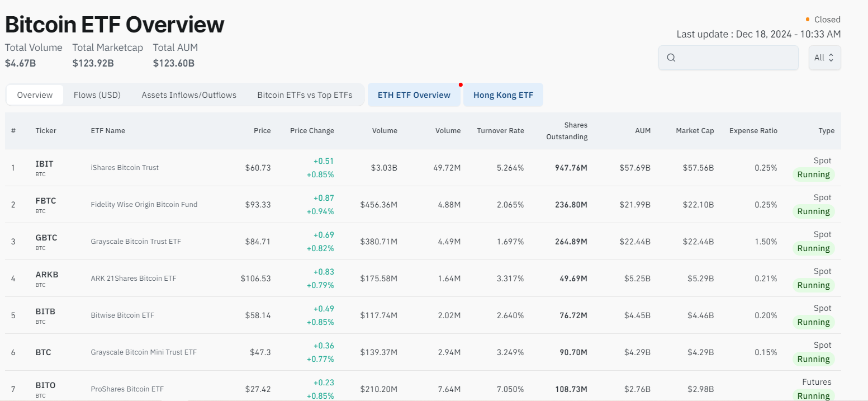Go to ETH ETF Overview
The image size is (868, 401).
click(x=414, y=95)
